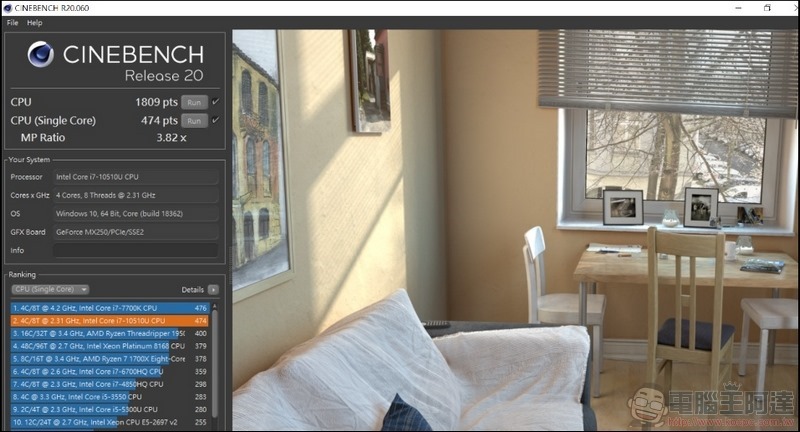Click the 1809 pts CPU score

point(156,102)
